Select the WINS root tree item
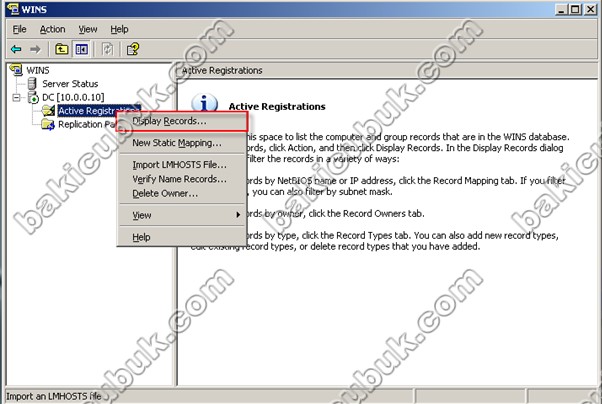This screenshot has width=602, height=404. pos(38,70)
